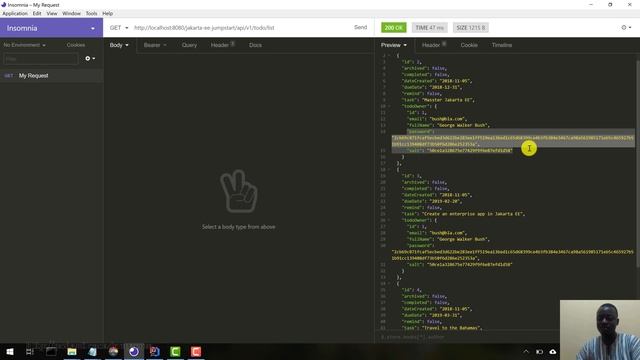
Task: Click the SIZE response tag
Action: (x=471, y=28)
